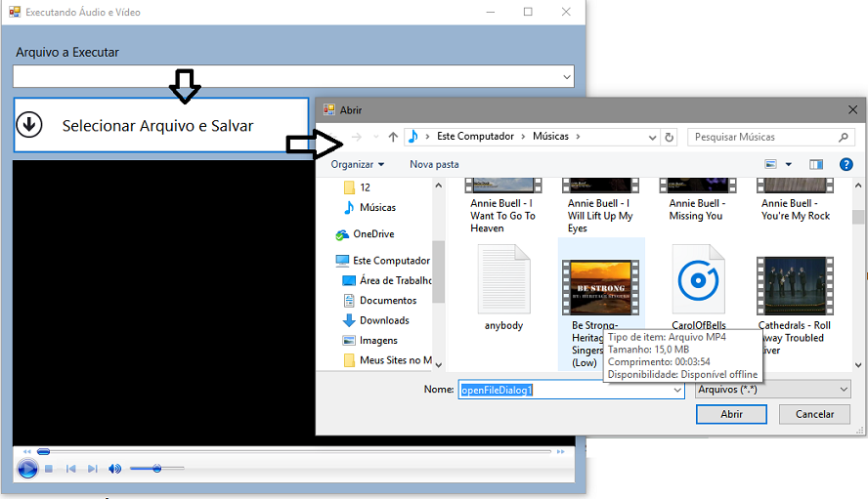Image resolution: width=868 pixels, height=499 pixels.
Task: Open the view options dropdown arrow
Action: click(x=788, y=164)
